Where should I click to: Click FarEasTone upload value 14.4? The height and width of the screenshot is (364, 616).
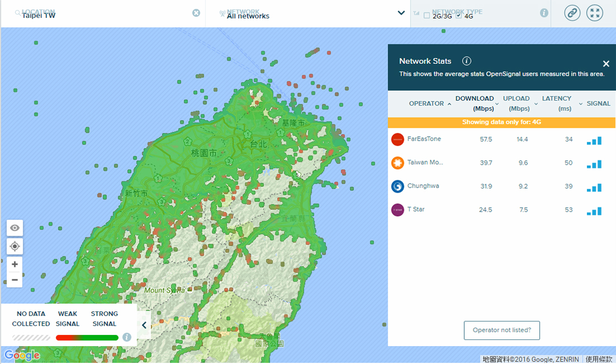point(522,139)
